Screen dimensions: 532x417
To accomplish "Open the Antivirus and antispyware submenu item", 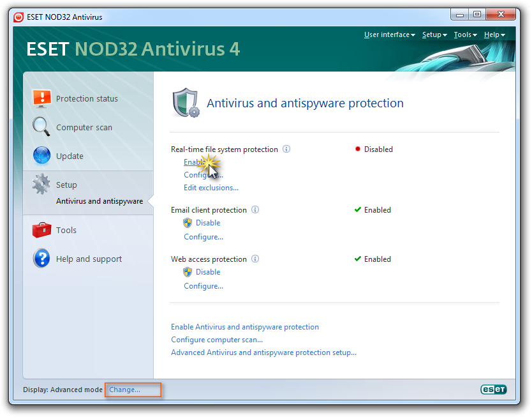I will coord(100,201).
